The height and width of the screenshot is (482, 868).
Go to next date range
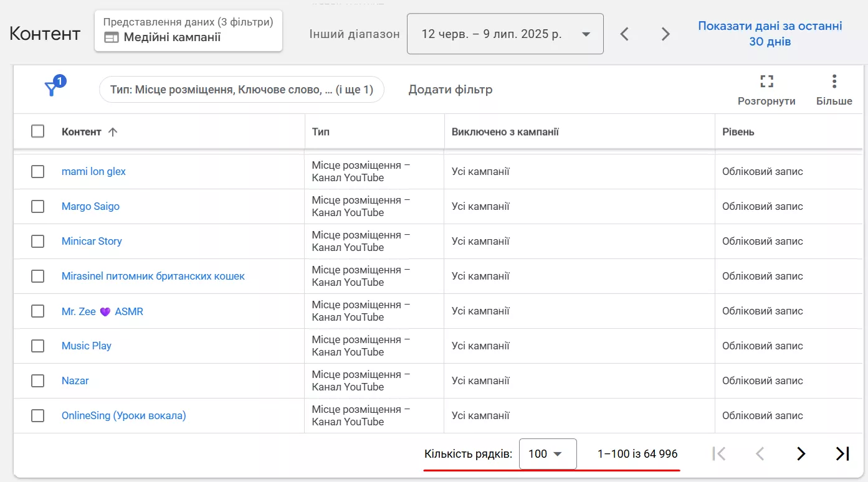(665, 34)
